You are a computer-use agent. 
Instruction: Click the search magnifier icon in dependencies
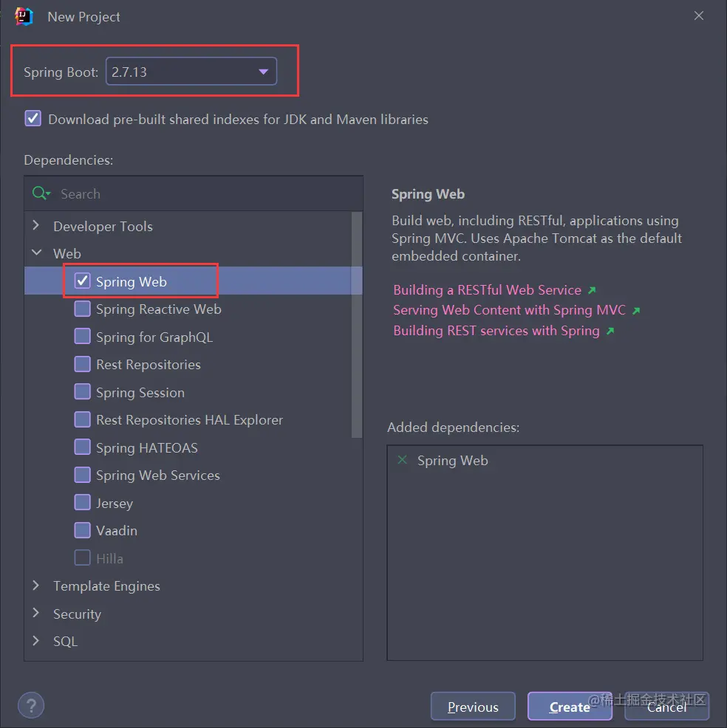38,193
